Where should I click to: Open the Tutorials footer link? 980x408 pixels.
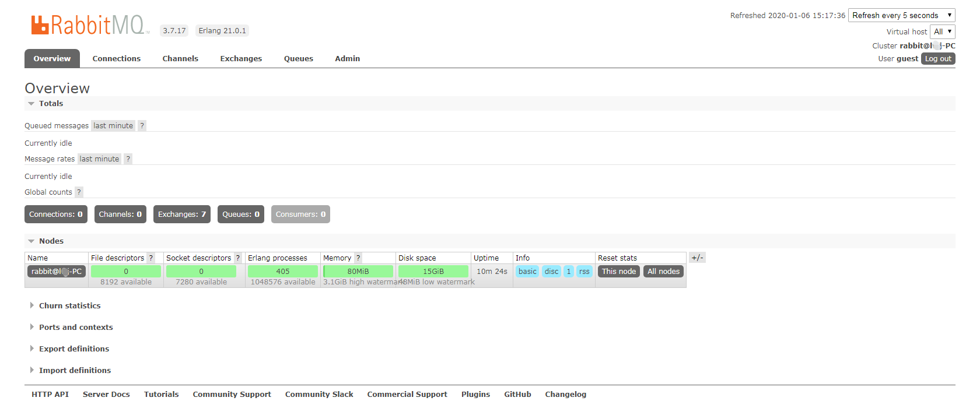click(162, 394)
